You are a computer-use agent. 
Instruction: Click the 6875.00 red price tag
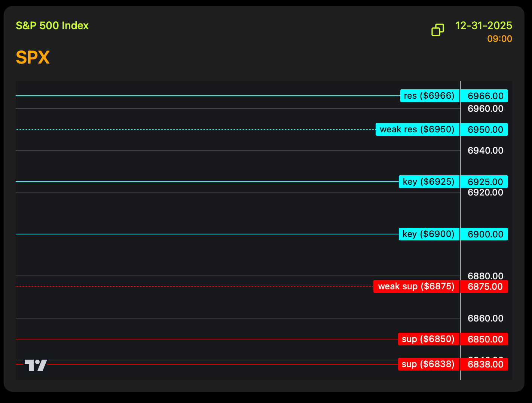click(x=485, y=287)
